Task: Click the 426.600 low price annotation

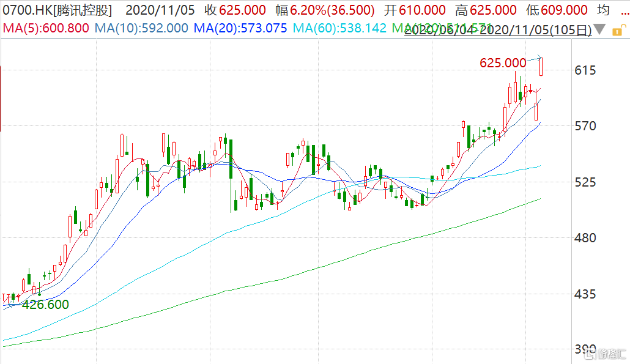Action: pos(45,304)
